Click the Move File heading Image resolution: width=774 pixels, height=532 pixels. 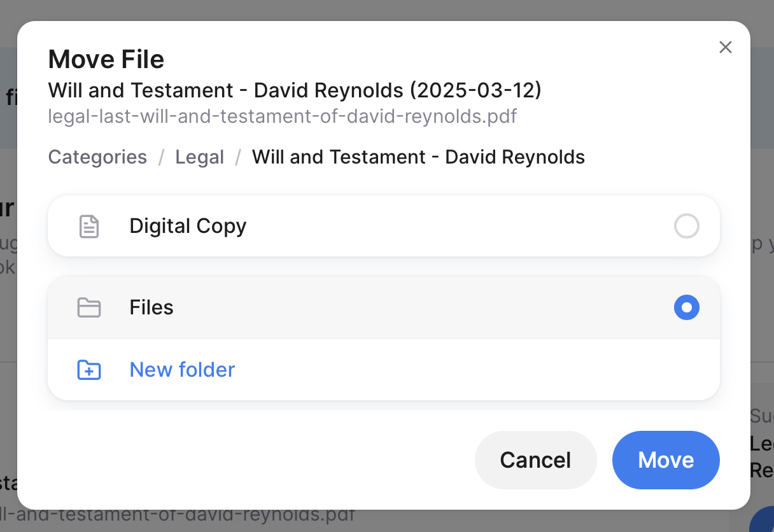(x=106, y=60)
